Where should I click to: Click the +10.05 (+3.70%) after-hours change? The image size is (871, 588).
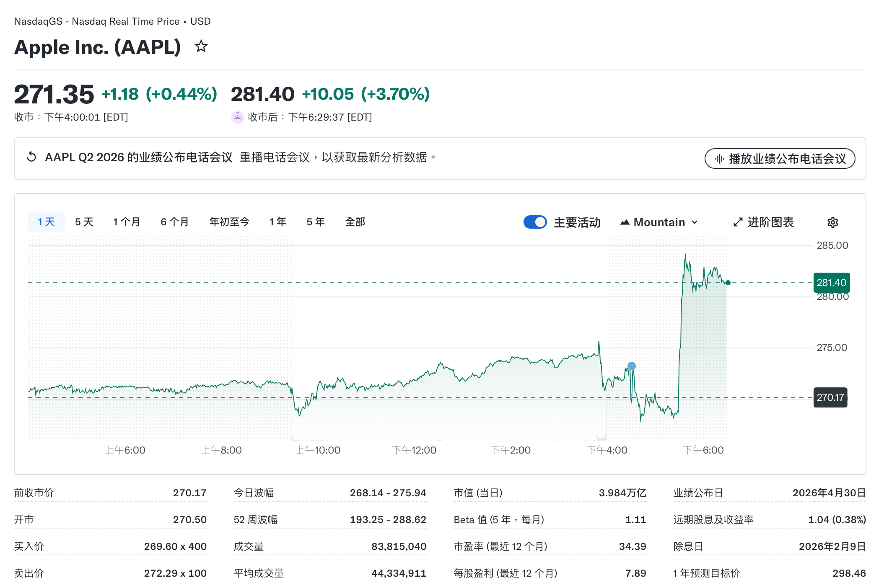point(366,94)
